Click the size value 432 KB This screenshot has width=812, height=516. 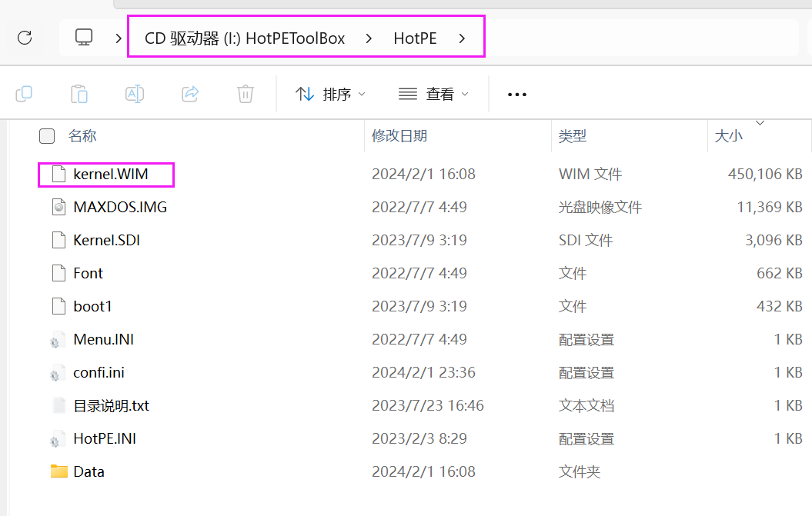click(780, 306)
